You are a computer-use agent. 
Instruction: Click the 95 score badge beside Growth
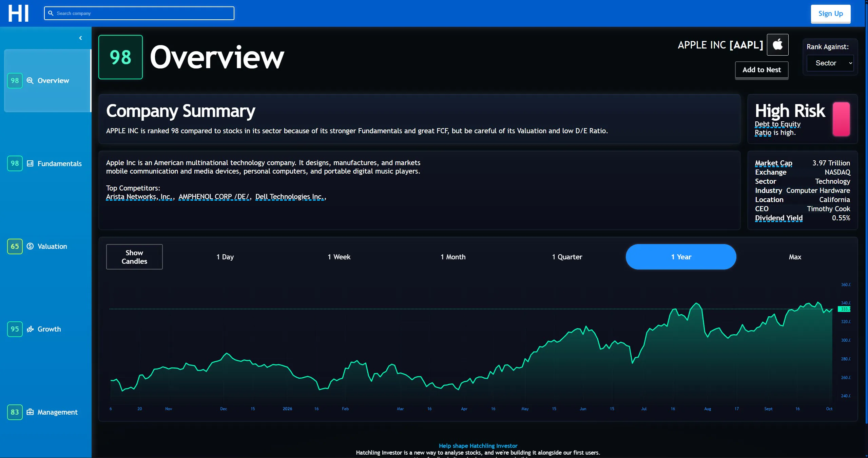(15, 329)
